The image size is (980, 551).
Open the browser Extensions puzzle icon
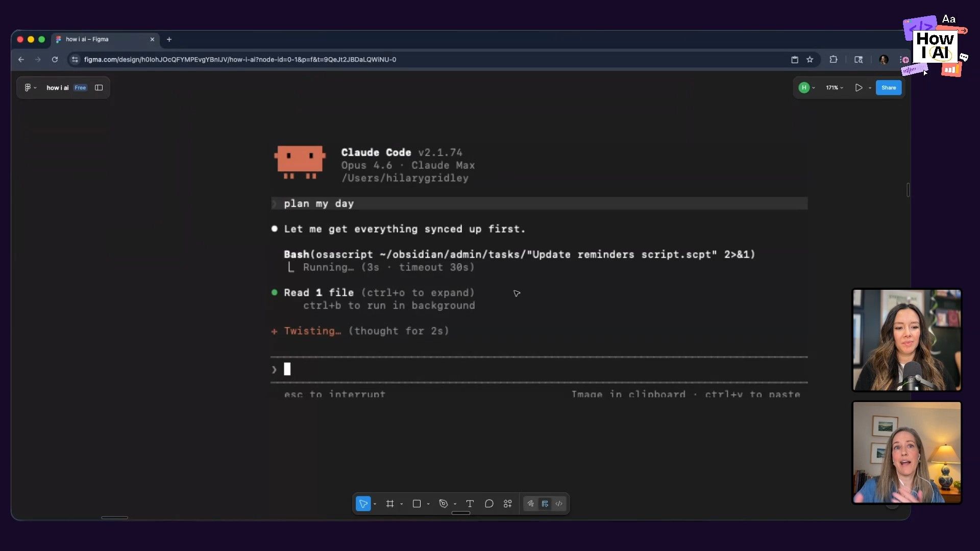point(834,60)
